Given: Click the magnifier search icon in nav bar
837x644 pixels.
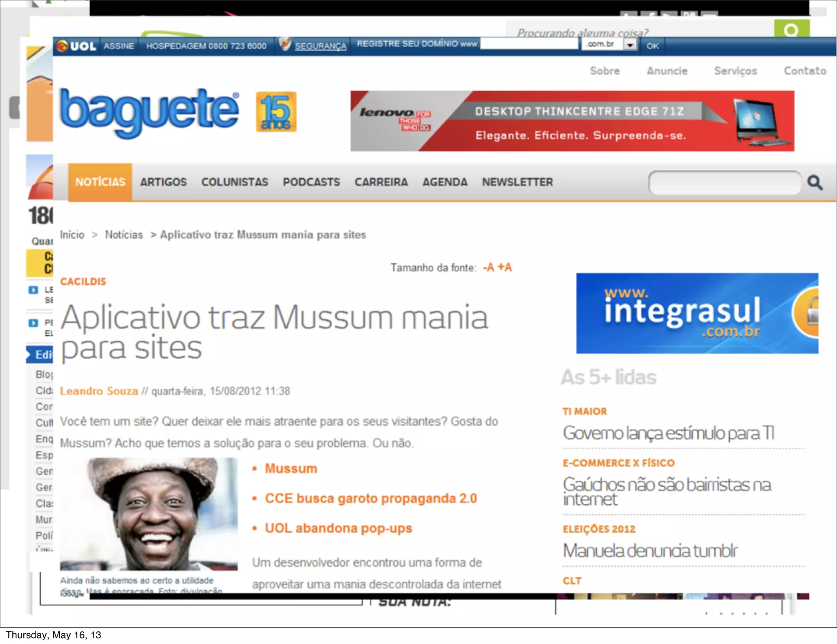Looking at the screenshot, I should (815, 183).
